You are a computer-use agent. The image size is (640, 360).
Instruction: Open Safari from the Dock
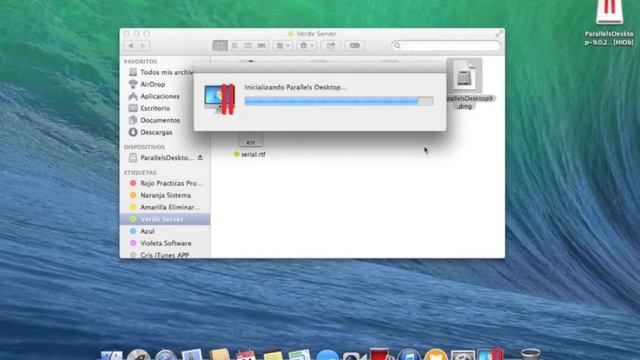[x=165, y=355]
